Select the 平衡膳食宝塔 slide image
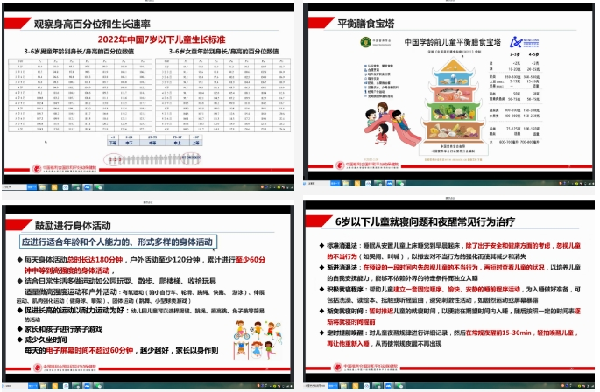Screen dimensions: 600x392 [x=449, y=95]
